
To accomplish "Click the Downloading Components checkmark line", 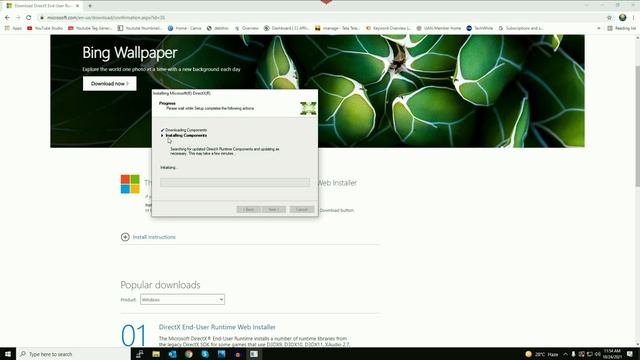I will pos(184,130).
